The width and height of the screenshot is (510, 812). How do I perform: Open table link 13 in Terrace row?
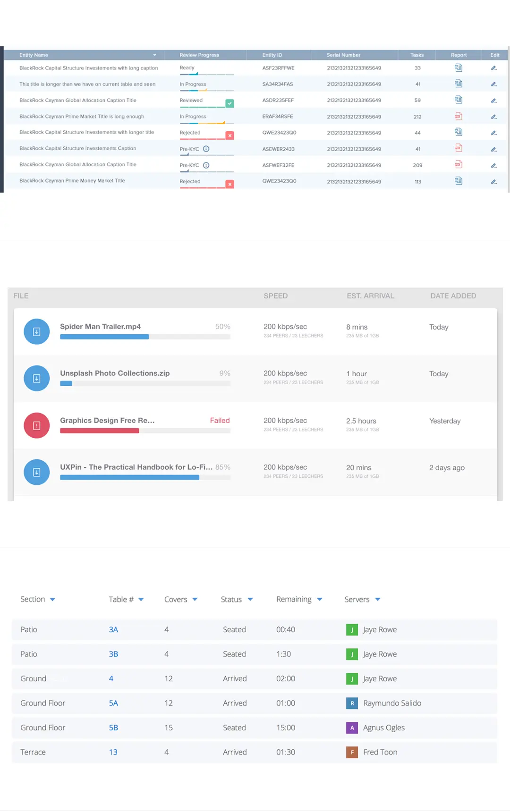113,753
